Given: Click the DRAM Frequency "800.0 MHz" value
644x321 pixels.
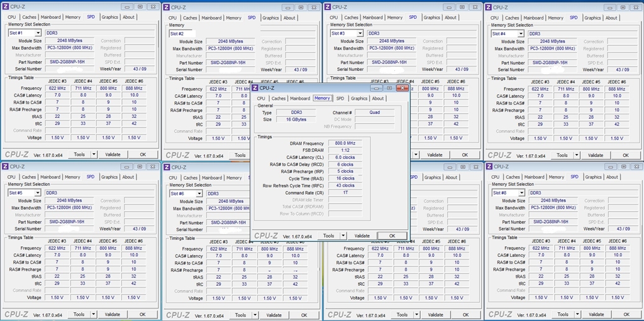Looking at the screenshot, I should 345,143.
